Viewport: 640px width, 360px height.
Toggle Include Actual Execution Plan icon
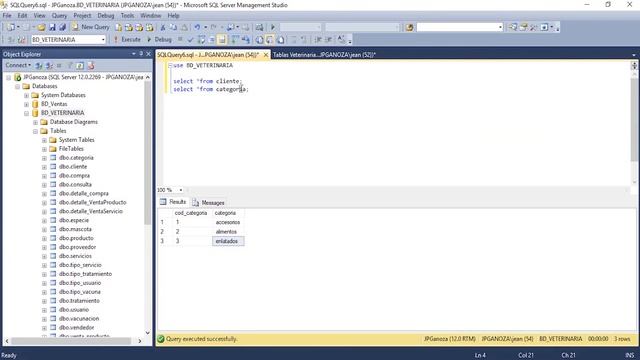[x=235, y=40]
